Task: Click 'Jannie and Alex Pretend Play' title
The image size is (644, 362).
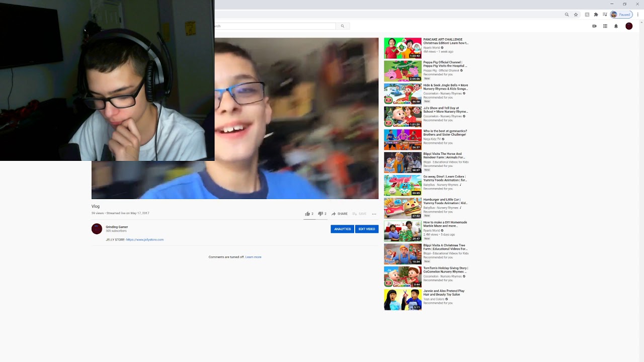Action: [444, 293]
